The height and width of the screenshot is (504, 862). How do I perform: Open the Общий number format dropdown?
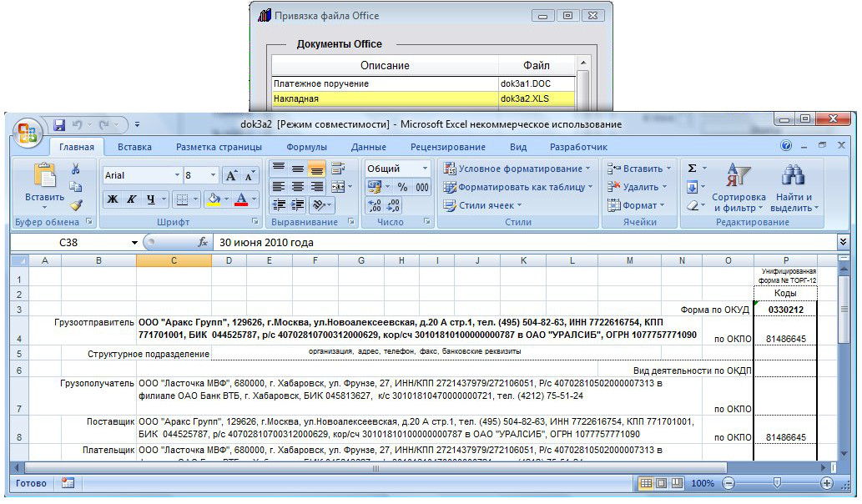(425, 169)
